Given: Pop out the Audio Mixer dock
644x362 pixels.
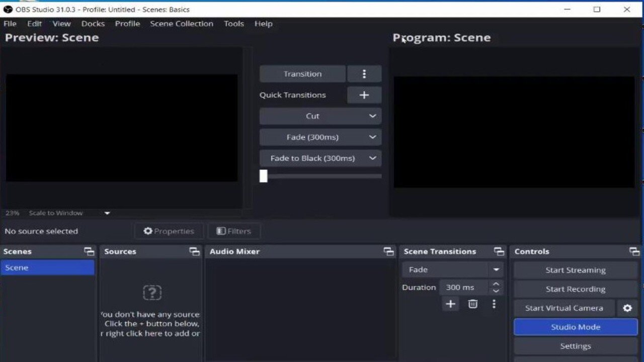Looking at the screenshot, I should pos(388,251).
